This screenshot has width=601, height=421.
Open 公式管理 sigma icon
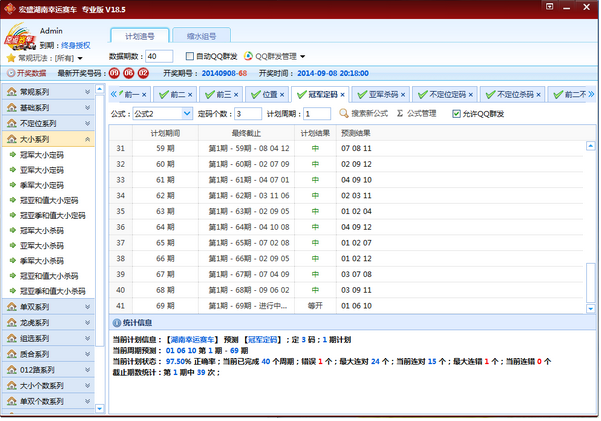click(x=398, y=114)
